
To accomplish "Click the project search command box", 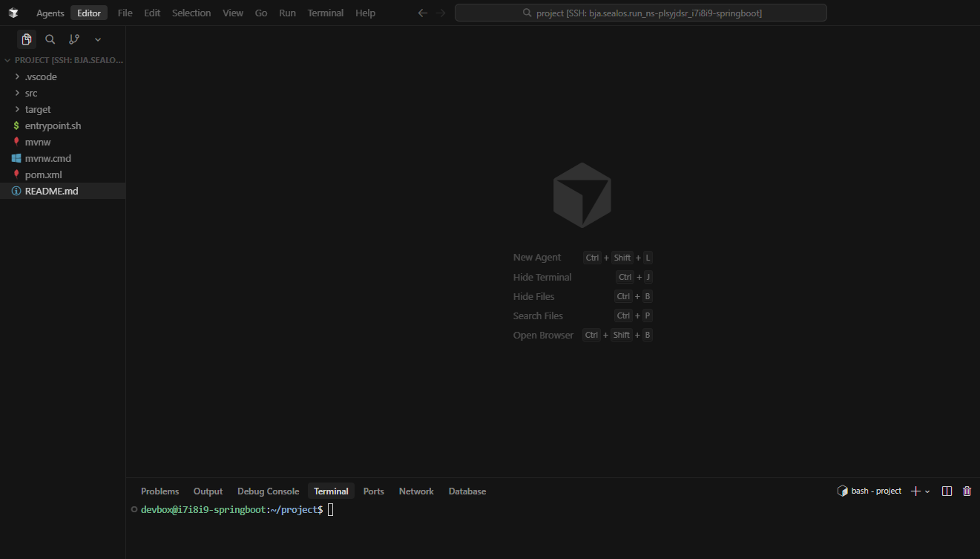I will coord(641,13).
